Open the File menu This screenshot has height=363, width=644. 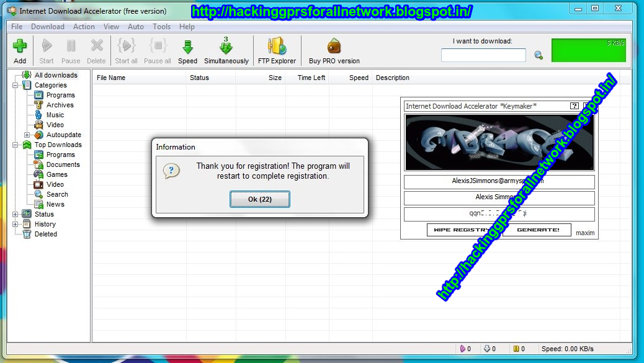(x=17, y=27)
